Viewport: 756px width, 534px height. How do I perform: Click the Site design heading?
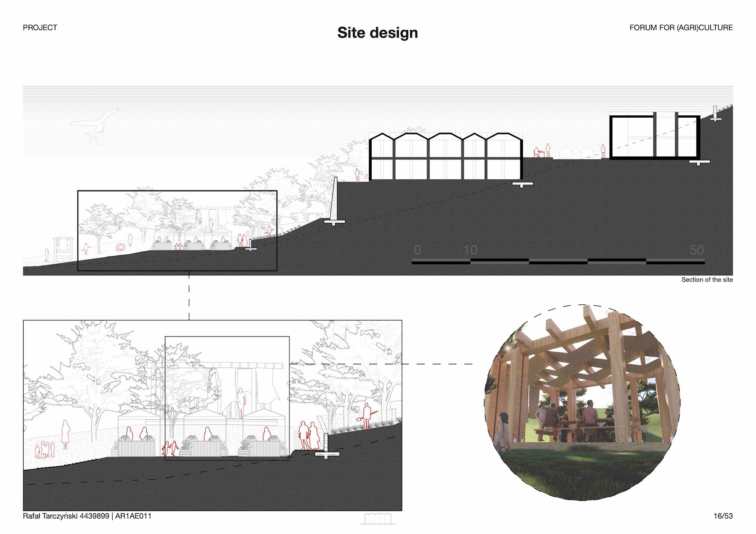(x=377, y=33)
